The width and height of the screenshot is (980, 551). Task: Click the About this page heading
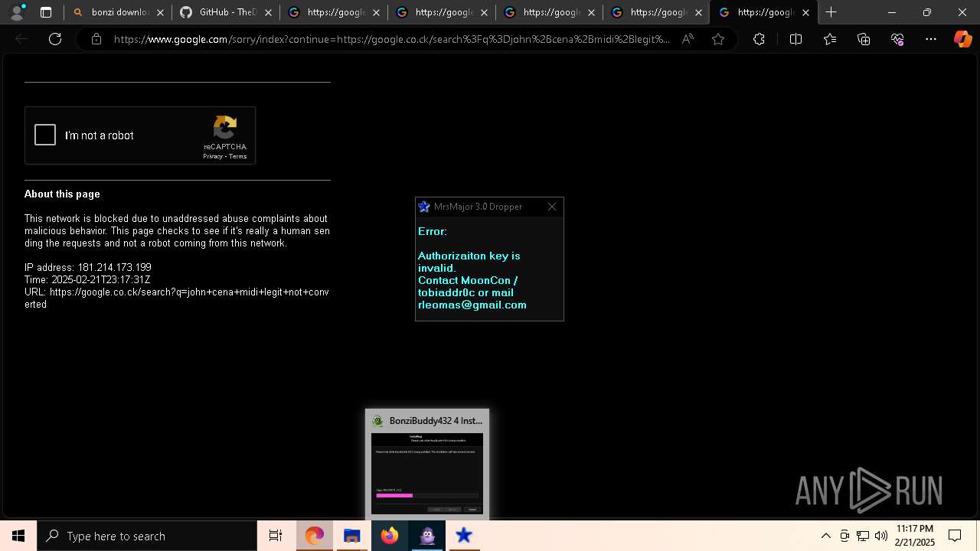tap(62, 194)
